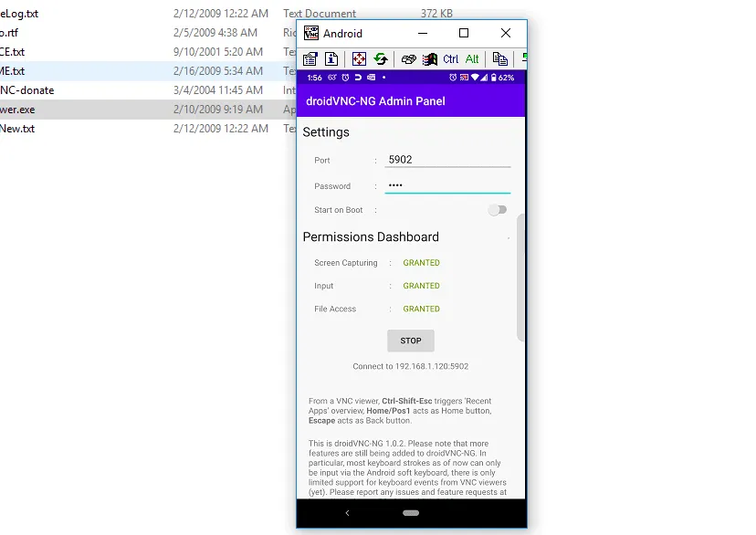
Task: Click the 'Permissions Dashboard' heading
Action: 371,236
